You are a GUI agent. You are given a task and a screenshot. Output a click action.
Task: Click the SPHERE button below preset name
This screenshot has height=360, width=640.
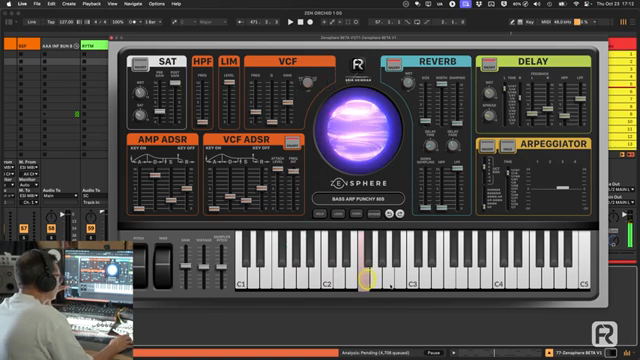tap(374, 214)
